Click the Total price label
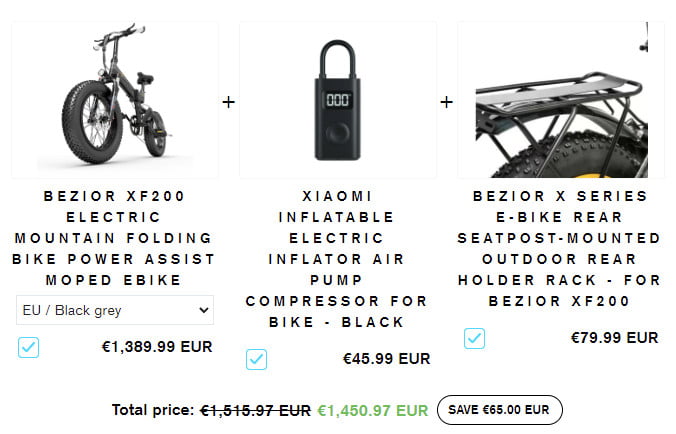 (x=153, y=410)
